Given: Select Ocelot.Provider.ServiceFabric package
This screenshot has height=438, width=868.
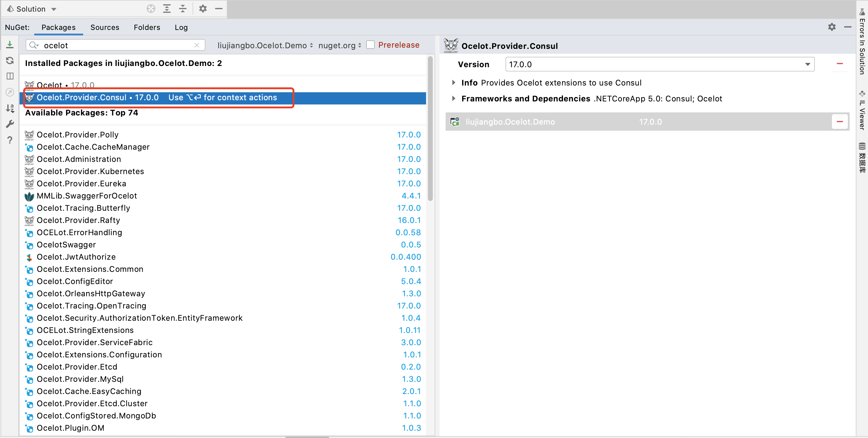Looking at the screenshot, I should [x=223, y=342].
